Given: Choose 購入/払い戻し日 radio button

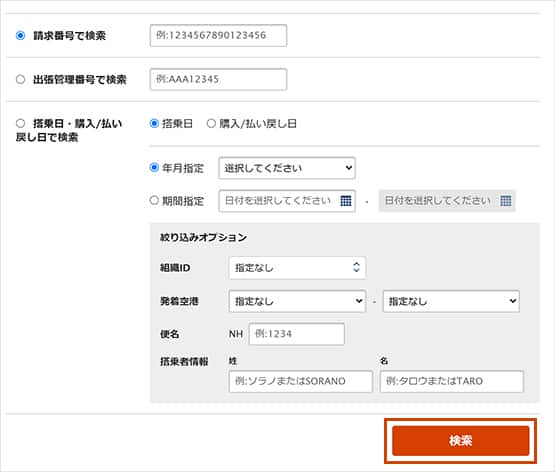Looking at the screenshot, I should 211,123.
